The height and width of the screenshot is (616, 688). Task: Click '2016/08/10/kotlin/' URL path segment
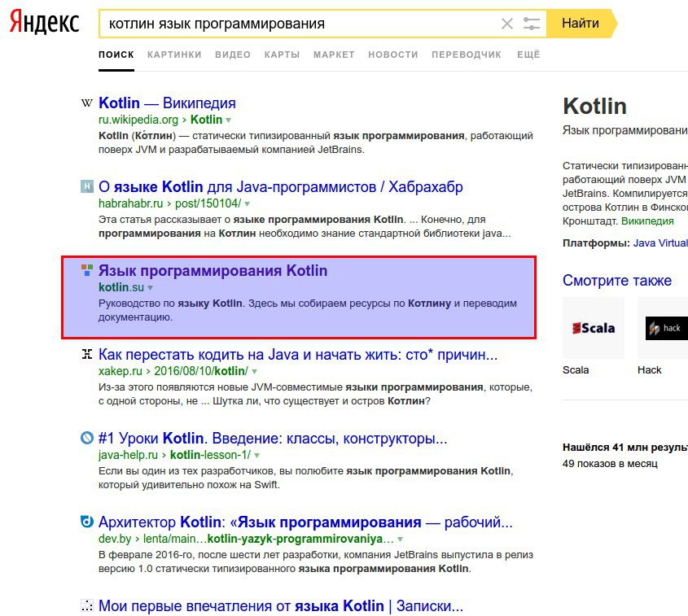click(201, 371)
